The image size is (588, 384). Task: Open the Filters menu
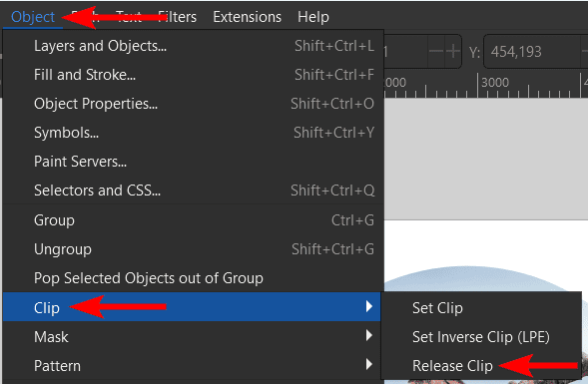(177, 17)
